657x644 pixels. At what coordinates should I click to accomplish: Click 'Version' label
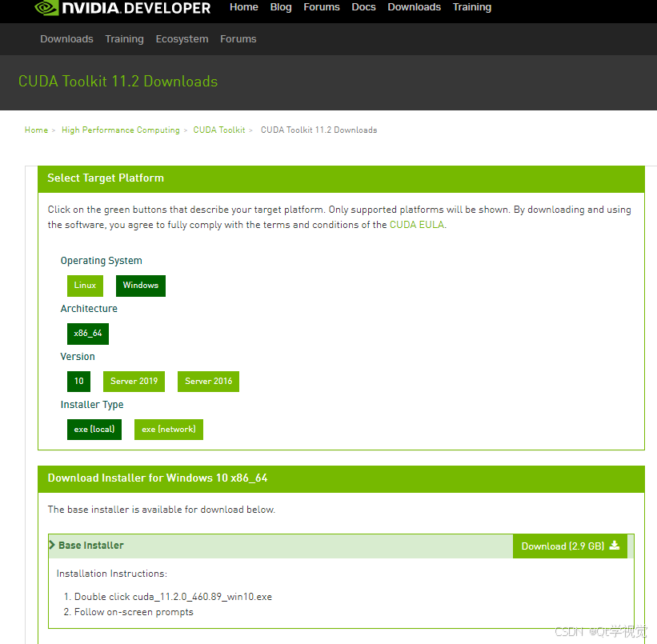pyautogui.click(x=78, y=357)
